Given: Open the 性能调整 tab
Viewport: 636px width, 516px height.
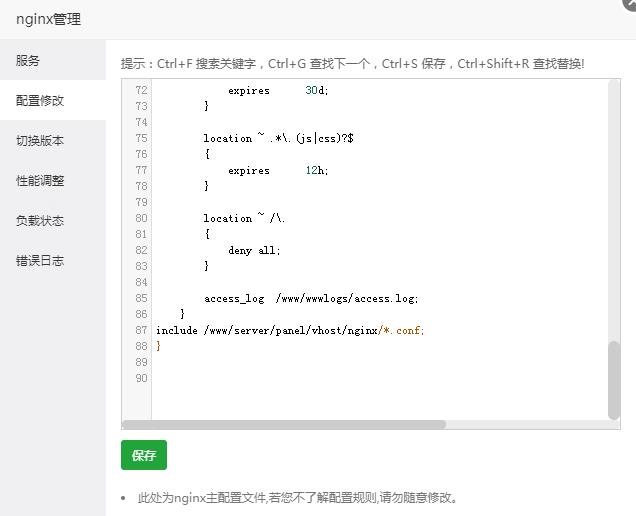Looking at the screenshot, I should pyautogui.click(x=53, y=181).
